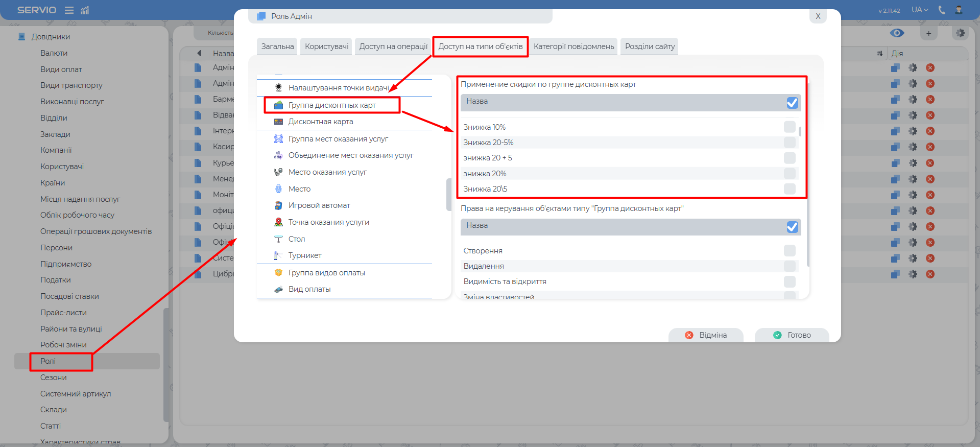Check the Знижка 20-5% checkbox

[x=790, y=143]
